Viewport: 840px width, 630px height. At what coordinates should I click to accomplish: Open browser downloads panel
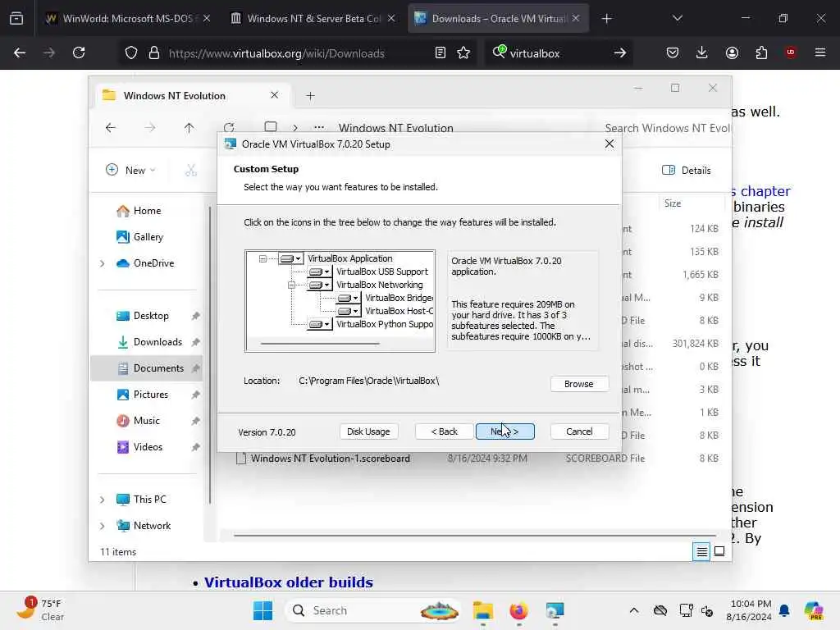(702, 53)
